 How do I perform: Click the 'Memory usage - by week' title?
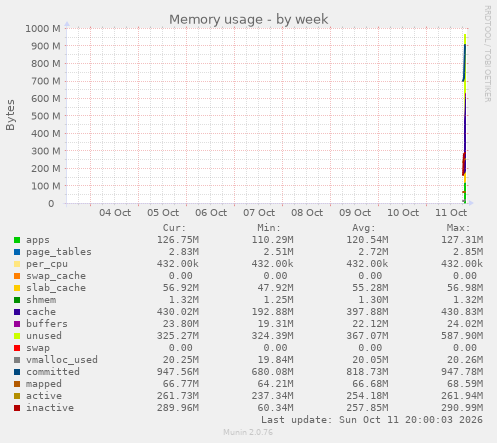[x=249, y=19]
